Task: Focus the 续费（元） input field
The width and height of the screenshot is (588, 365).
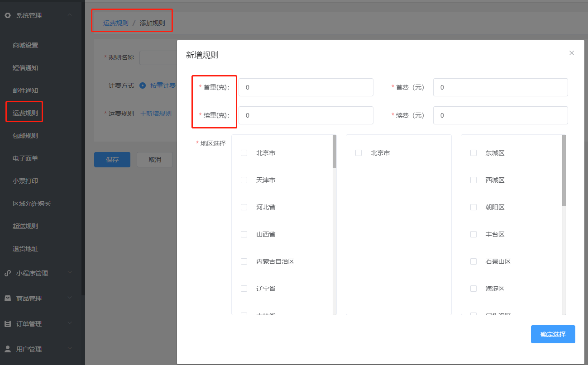Action: [500, 115]
